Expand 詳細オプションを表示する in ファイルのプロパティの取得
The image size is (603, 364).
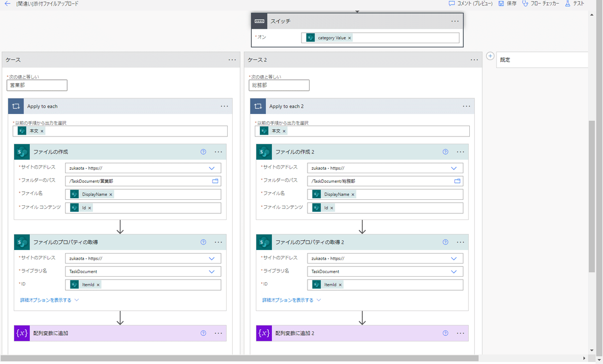click(x=50, y=300)
